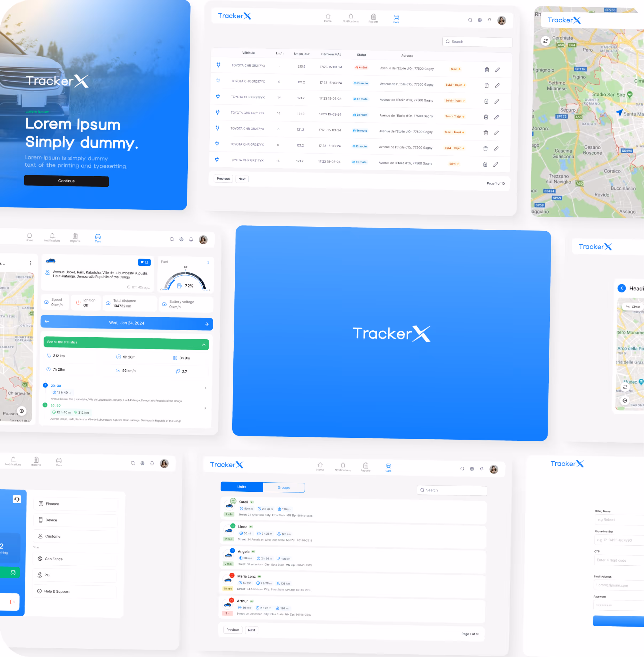This screenshot has height=657, width=644.
Task: Click the Search field above vehicle table
Action: 477,42
